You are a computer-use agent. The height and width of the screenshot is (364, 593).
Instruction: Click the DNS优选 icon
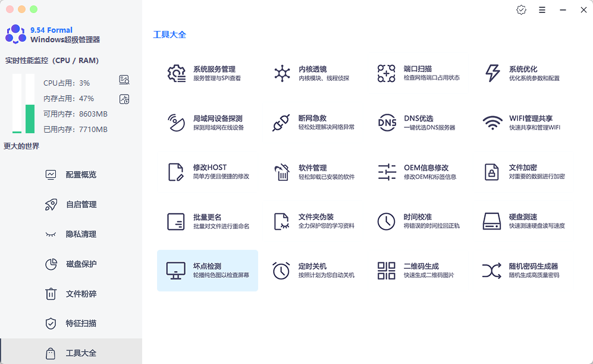(x=387, y=123)
